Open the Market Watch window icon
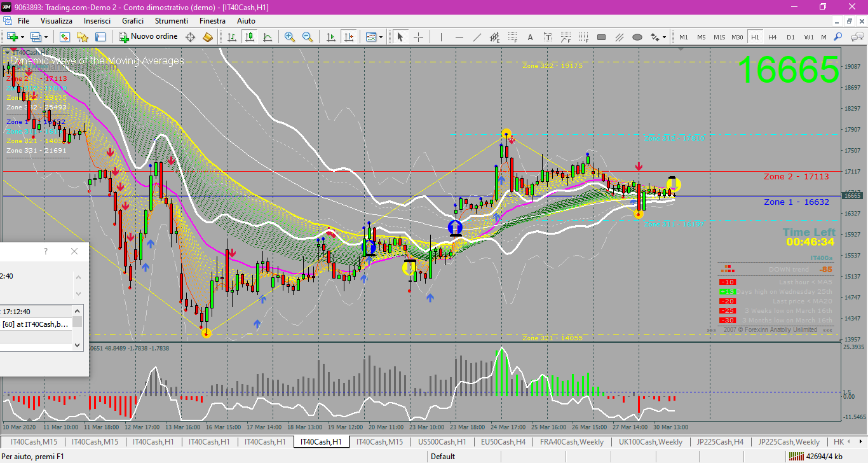Image resolution: width=868 pixels, height=463 pixels. point(65,37)
